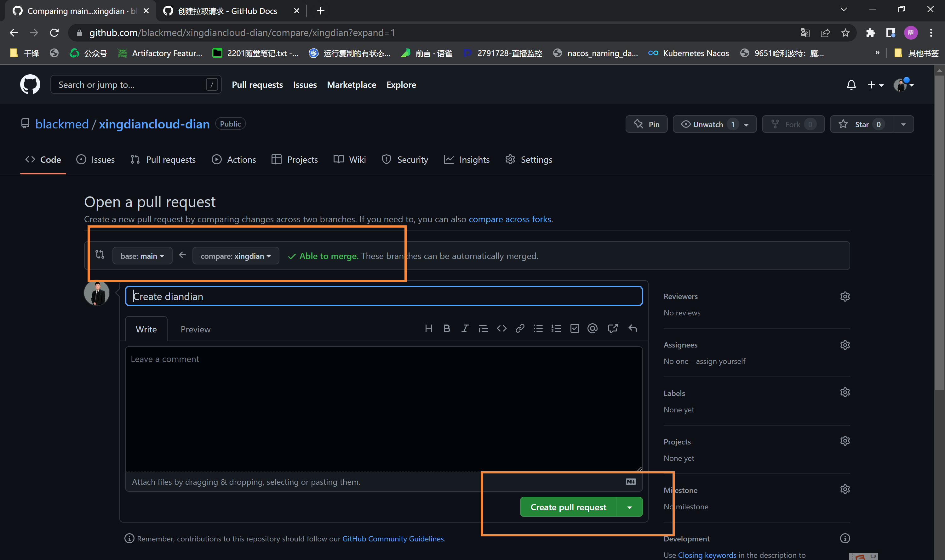
Task: Open Labels gear settings
Action: (x=845, y=393)
